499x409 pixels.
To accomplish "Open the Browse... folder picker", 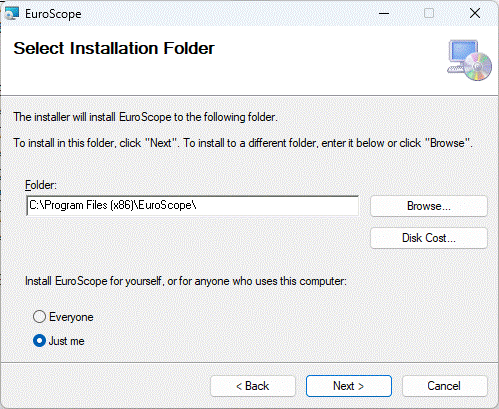I will [x=429, y=206].
